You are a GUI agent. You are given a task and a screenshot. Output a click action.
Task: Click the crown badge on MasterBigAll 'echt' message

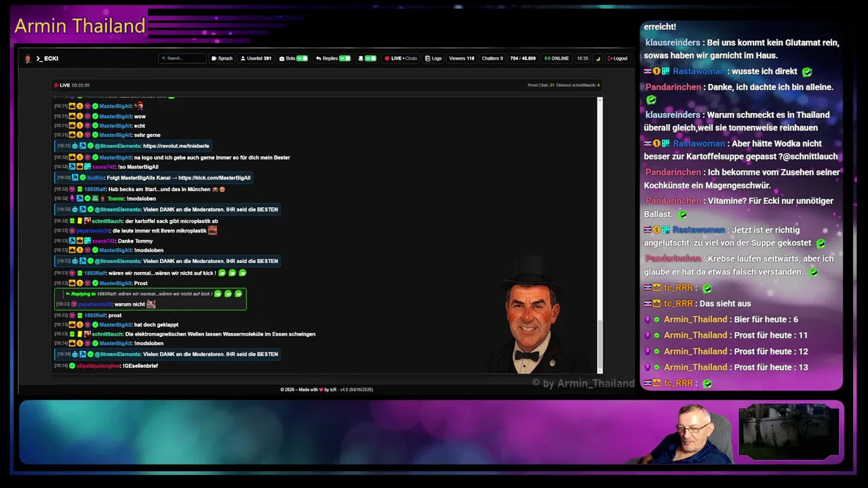72,125
